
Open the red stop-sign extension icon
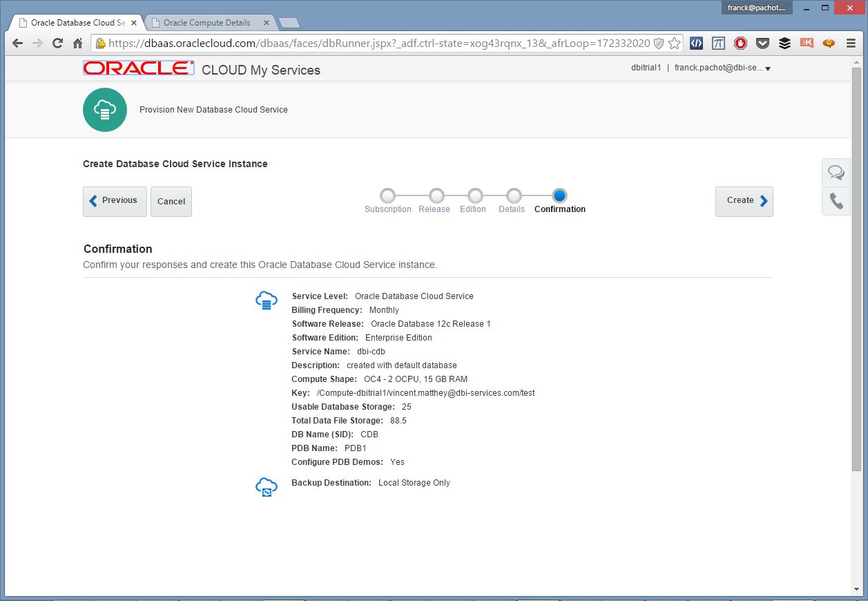(740, 43)
